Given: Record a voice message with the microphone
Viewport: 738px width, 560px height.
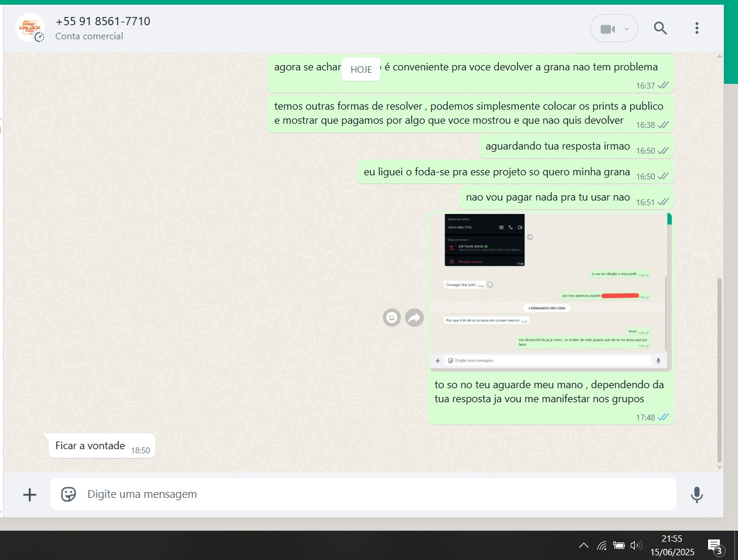Looking at the screenshot, I should (x=696, y=494).
